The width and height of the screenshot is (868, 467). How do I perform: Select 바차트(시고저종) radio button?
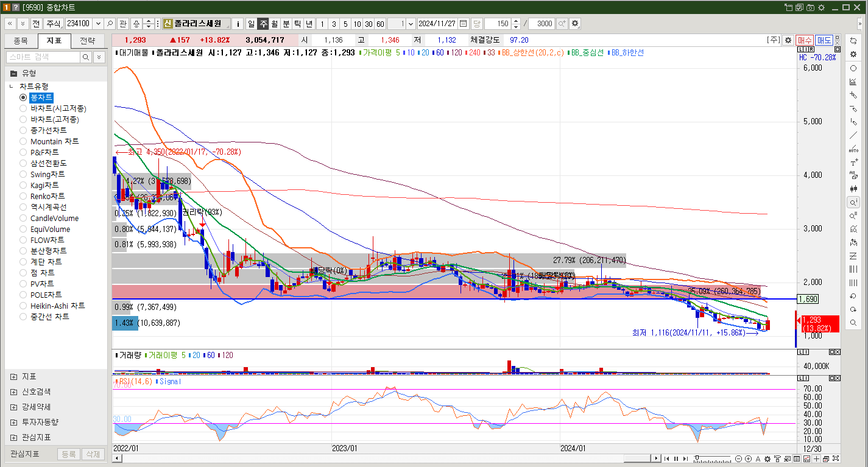pyautogui.click(x=23, y=108)
